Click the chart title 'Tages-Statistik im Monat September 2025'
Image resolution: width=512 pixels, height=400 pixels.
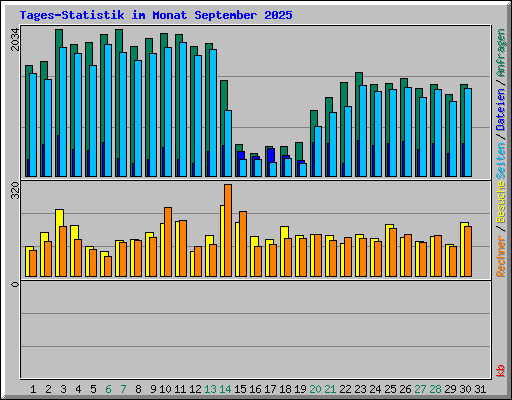point(156,15)
